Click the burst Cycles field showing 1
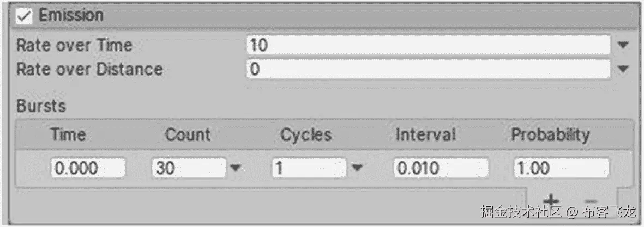 point(309,168)
